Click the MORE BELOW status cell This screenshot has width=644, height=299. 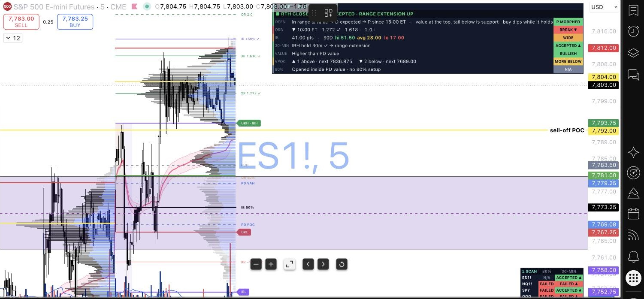click(x=568, y=61)
